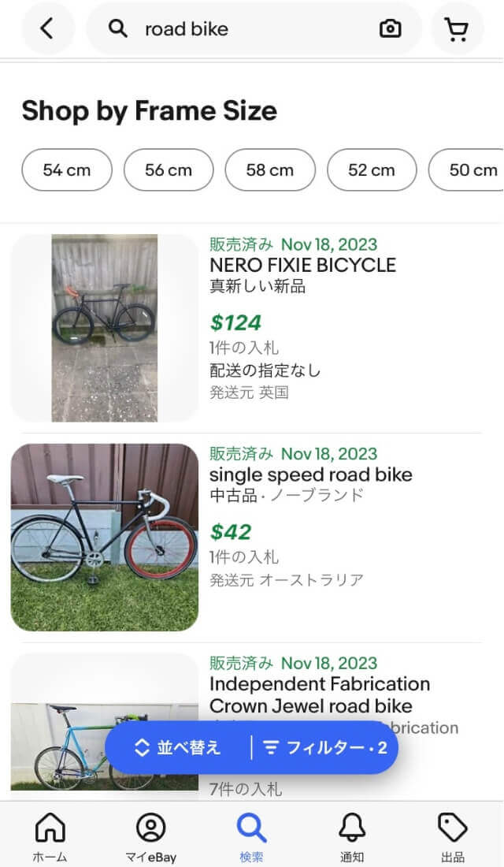Open the shopping cart

[457, 29]
